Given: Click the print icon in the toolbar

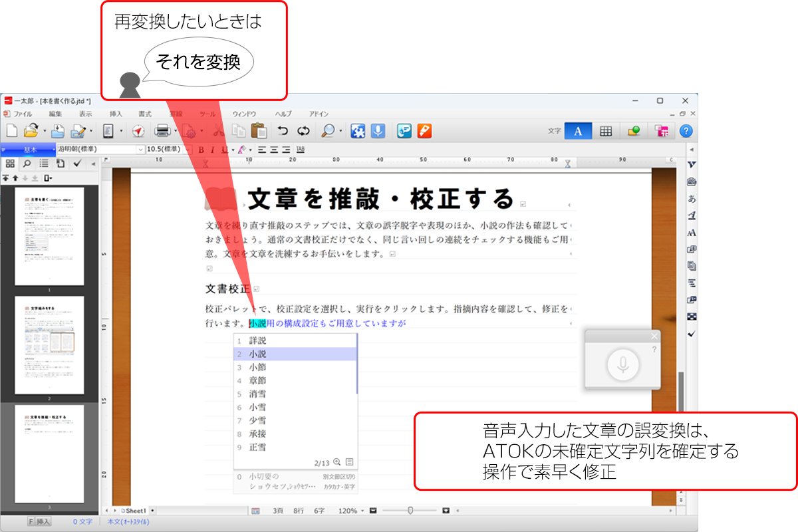Looking at the screenshot, I should pyautogui.click(x=163, y=131).
